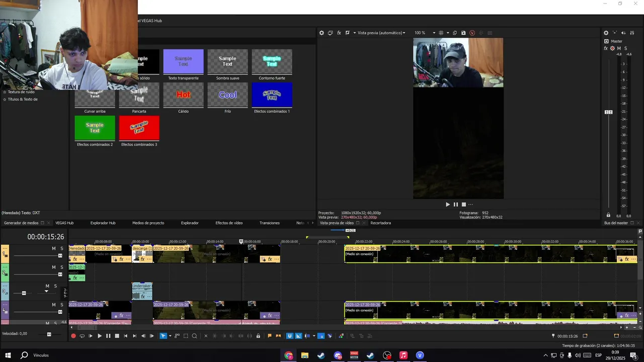Screen dimensions: 644x362
Task: Stop playback in preview window
Action: tap(464, 205)
